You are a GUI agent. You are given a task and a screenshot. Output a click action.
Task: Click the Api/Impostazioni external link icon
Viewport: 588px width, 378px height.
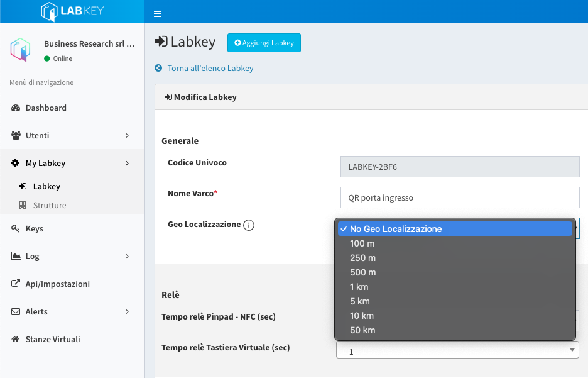click(15, 284)
